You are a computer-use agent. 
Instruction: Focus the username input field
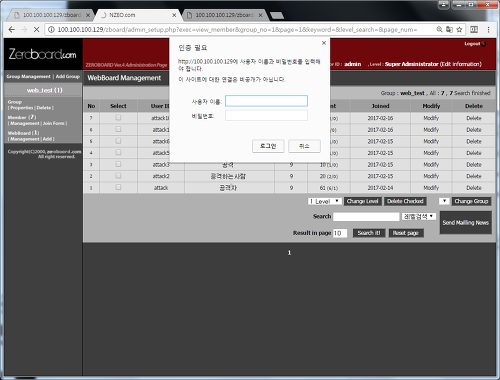266,101
